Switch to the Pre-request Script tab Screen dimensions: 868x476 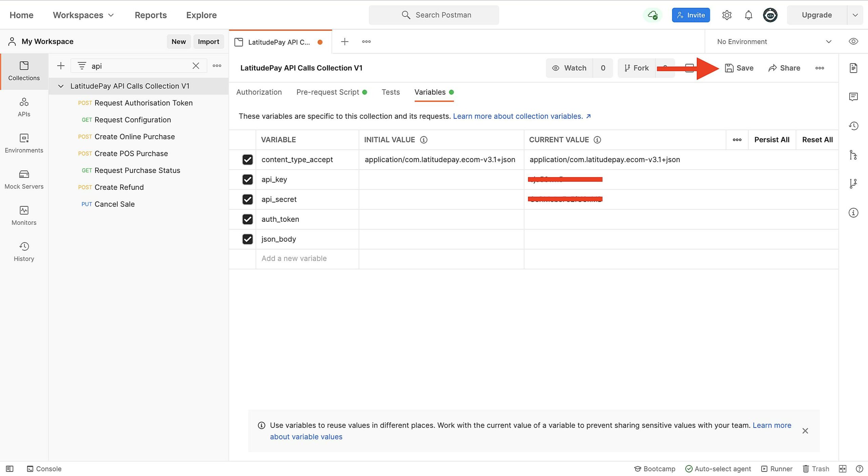point(331,92)
